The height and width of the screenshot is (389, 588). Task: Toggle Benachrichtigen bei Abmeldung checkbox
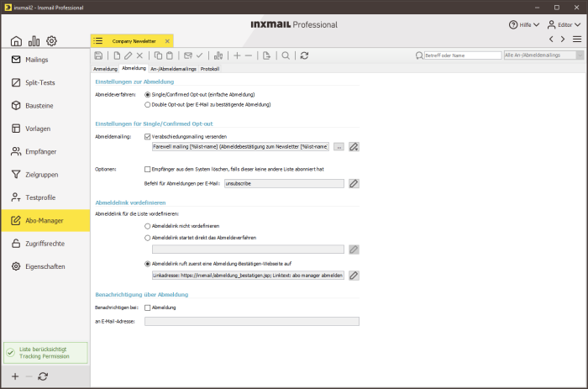pos(147,308)
